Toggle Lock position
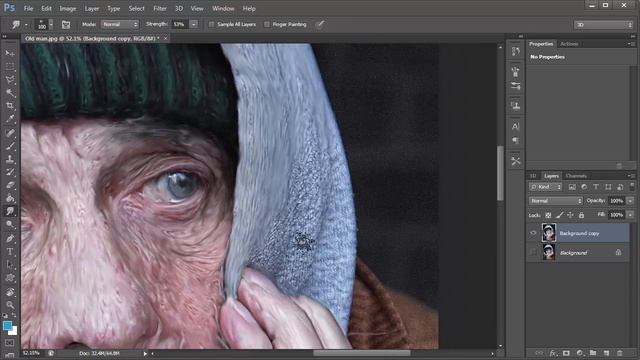This screenshot has height=360, width=640. tap(570, 215)
